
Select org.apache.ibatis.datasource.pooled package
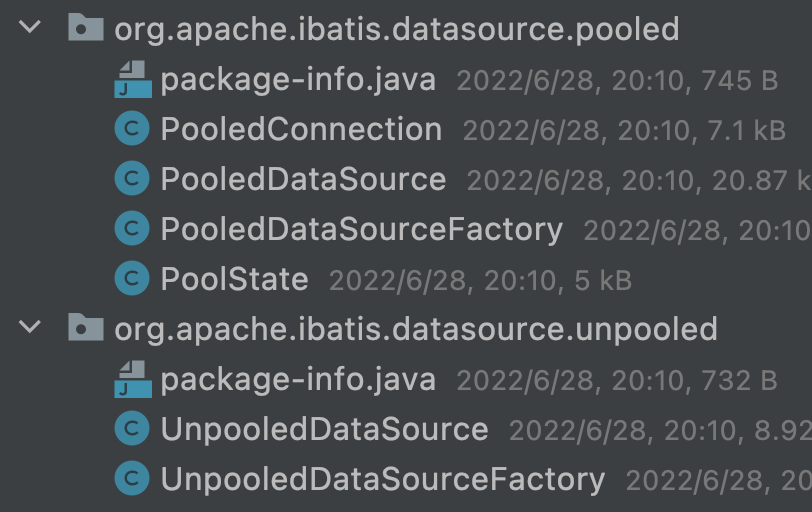(396, 29)
